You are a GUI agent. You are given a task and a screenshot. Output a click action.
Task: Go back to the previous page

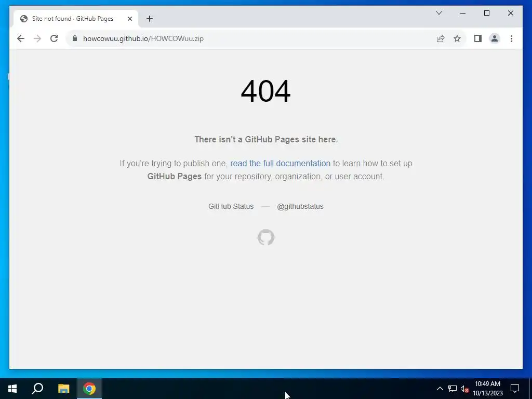21,38
